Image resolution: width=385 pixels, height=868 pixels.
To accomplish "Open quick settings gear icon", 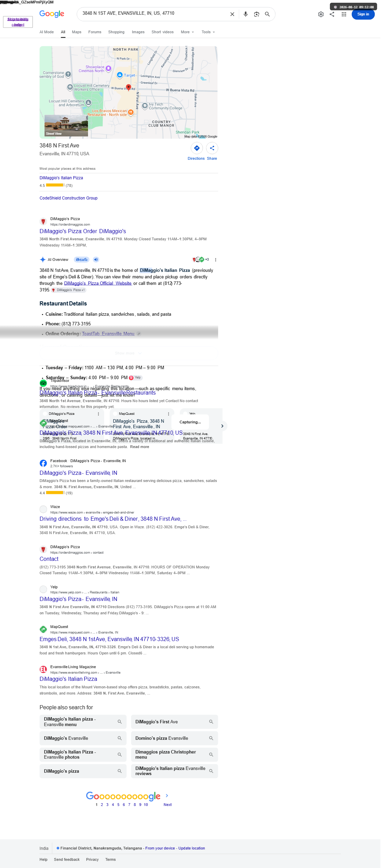I will tap(321, 14).
